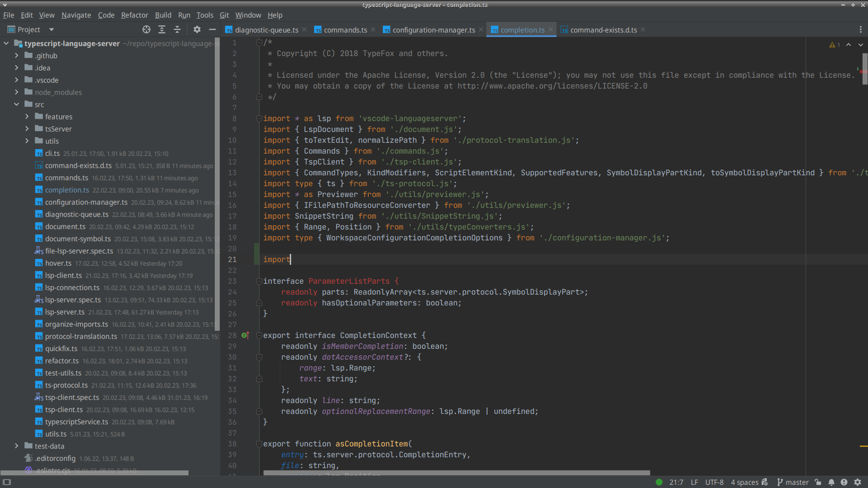Open notifications bell in status bar

click(831, 482)
